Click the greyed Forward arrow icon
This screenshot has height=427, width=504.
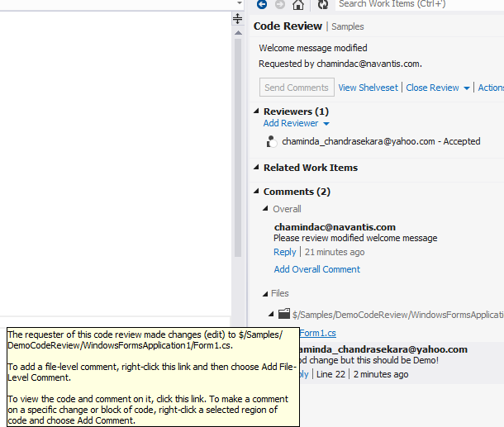coord(280,4)
